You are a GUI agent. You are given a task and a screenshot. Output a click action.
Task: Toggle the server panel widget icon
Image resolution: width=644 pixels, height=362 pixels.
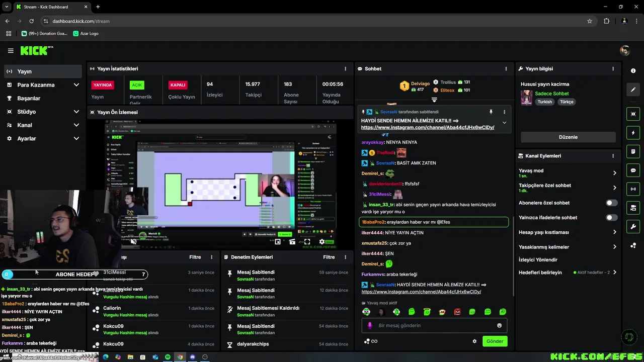[633, 208]
